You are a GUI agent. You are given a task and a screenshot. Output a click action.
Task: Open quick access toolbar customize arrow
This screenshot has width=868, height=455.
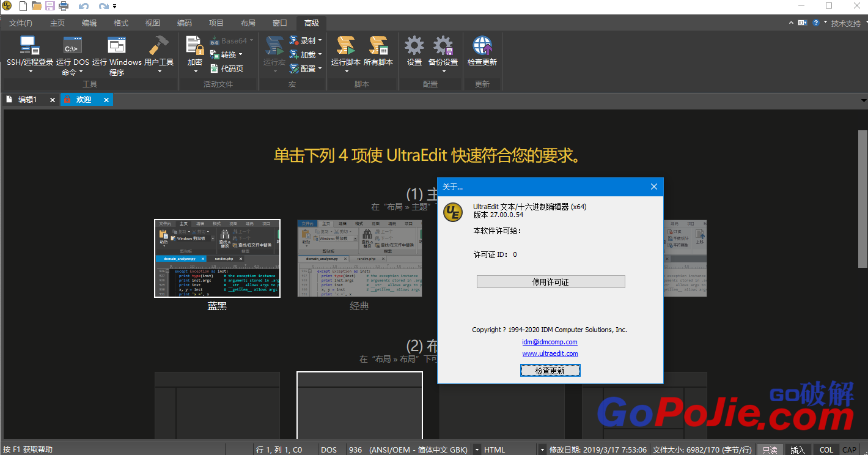[114, 7]
